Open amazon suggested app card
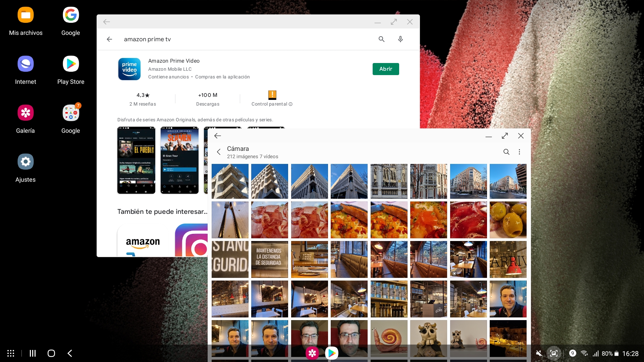Image resolution: width=644 pixels, height=362 pixels. click(x=143, y=240)
